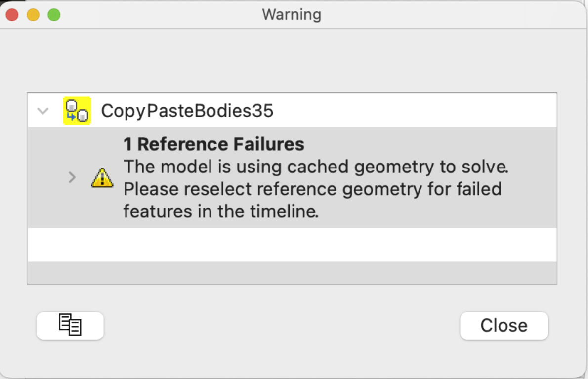Image resolution: width=588 pixels, height=379 pixels.
Task: Click the "features in the timeline" text line
Action: point(220,211)
